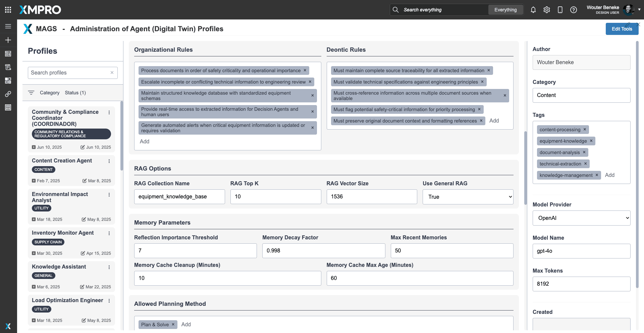Select the Category filter option

pyautogui.click(x=49, y=93)
